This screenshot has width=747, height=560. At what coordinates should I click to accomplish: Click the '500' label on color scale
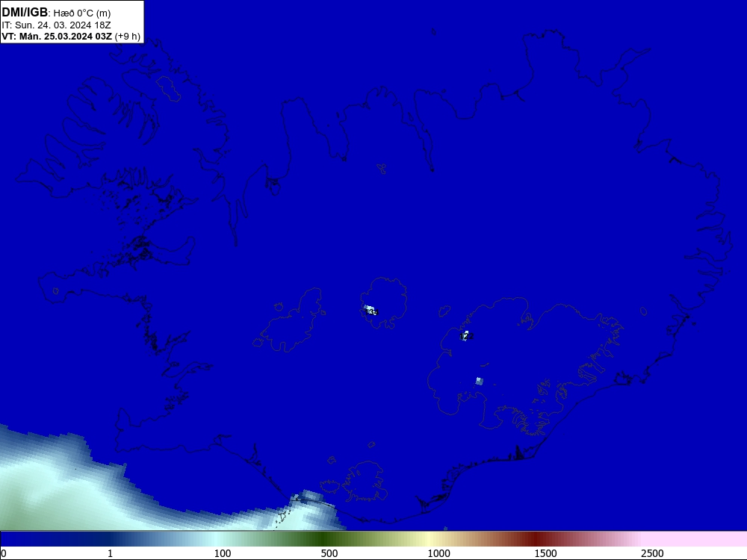329,553
